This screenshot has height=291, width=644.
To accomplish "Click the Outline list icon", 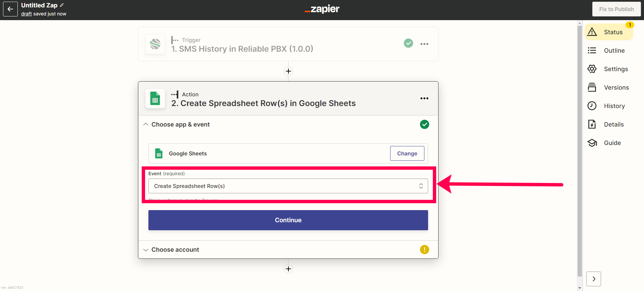I will 592,50.
